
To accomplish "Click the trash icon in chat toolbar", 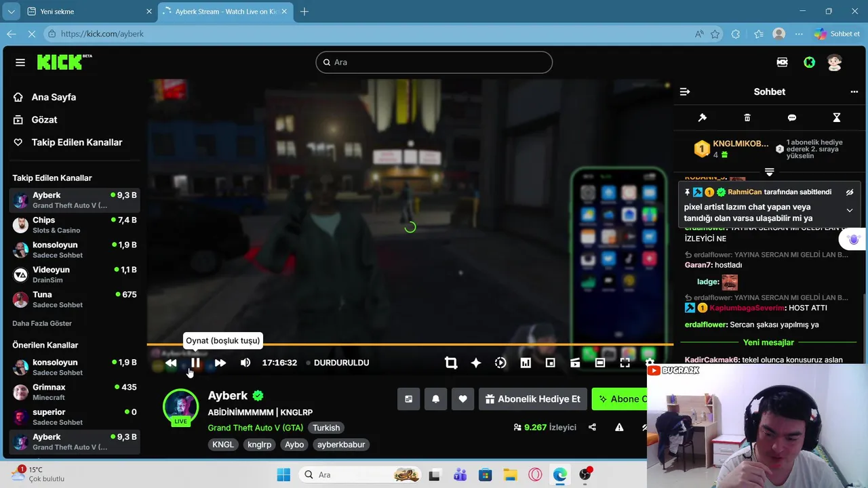I will [747, 117].
